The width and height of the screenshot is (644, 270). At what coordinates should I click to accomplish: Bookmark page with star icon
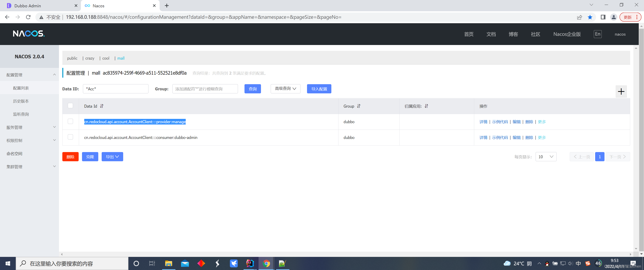tap(590, 17)
